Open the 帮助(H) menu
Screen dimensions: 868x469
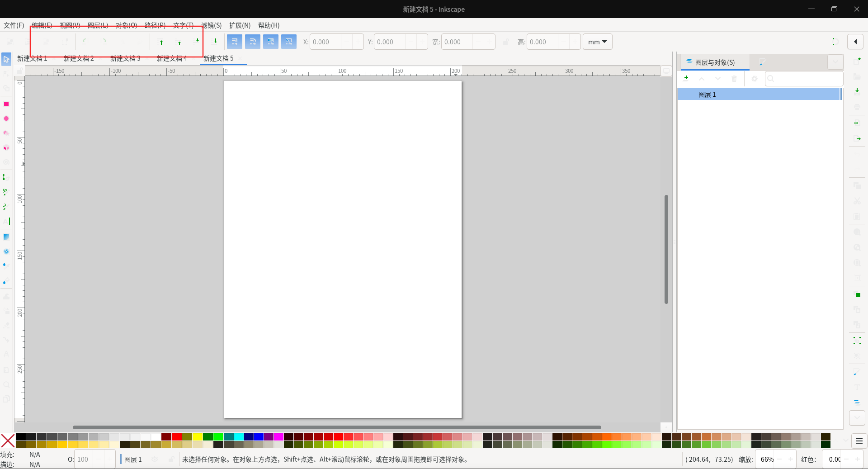(269, 25)
